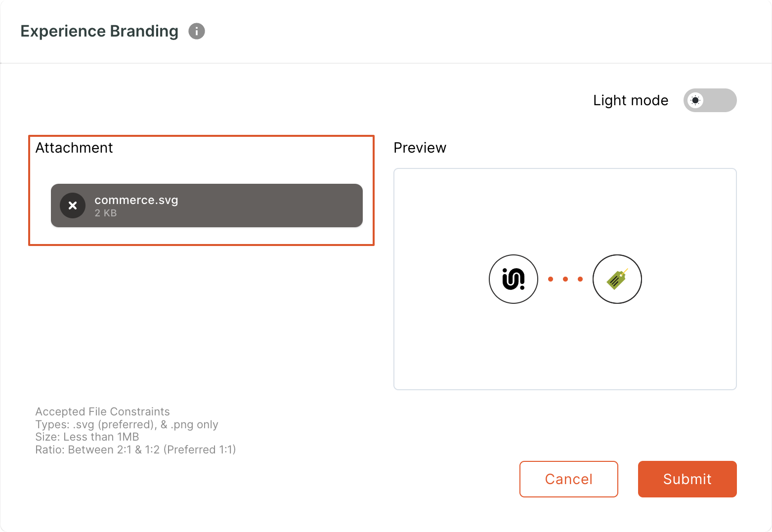The width and height of the screenshot is (772, 532).
Task: Click the 2 KB file size text
Action: tap(106, 213)
